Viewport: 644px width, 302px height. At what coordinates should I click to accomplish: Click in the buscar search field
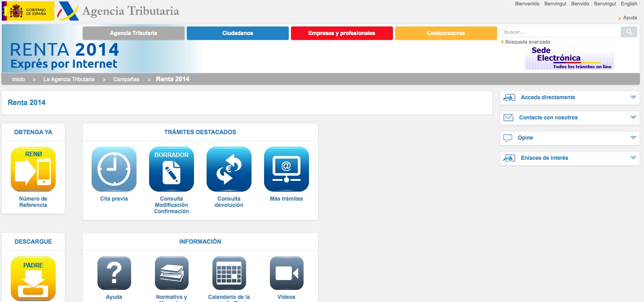pos(561,32)
